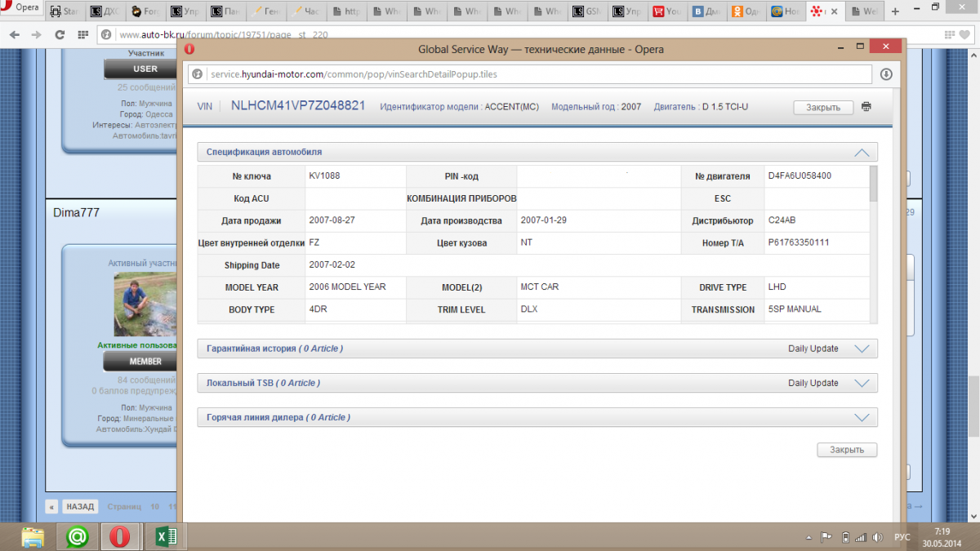Go to forum page 10
Viewport: 980px width, 551px height.
point(155,506)
